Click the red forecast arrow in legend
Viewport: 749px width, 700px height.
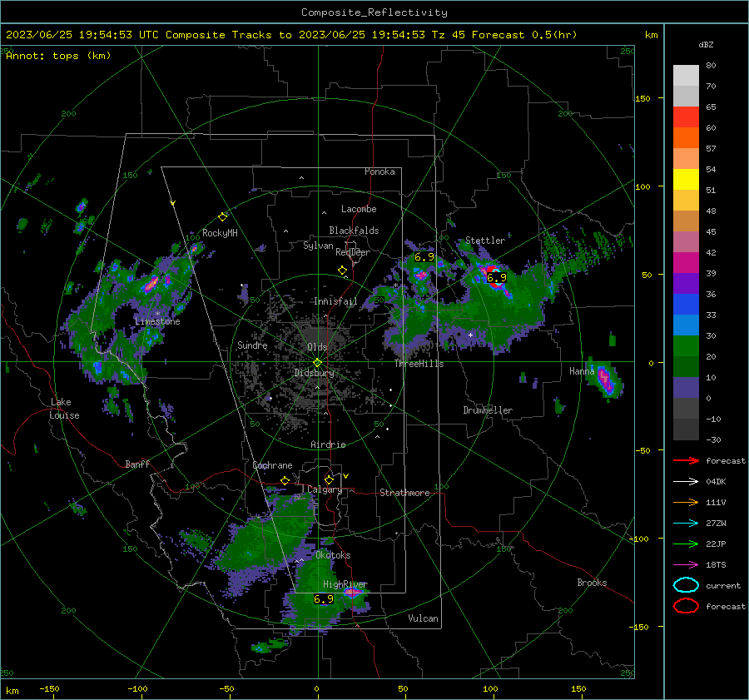pyautogui.click(x=686, y=460)
